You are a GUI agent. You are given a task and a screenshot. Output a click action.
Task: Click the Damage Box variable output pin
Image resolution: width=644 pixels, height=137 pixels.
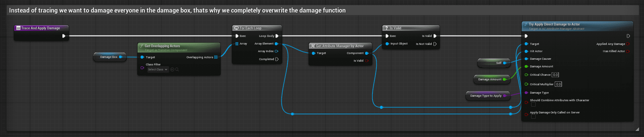click(x=120, y=57)
